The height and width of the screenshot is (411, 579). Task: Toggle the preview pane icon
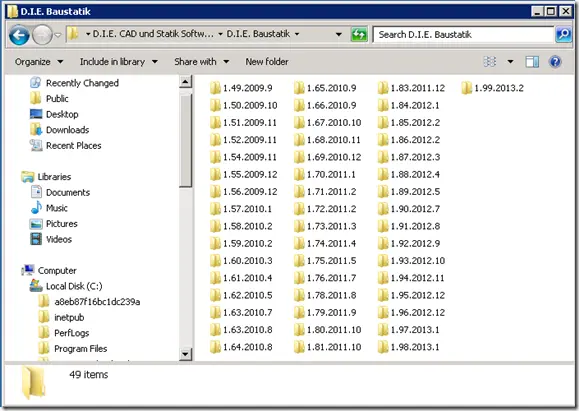[x=532, y=62]
